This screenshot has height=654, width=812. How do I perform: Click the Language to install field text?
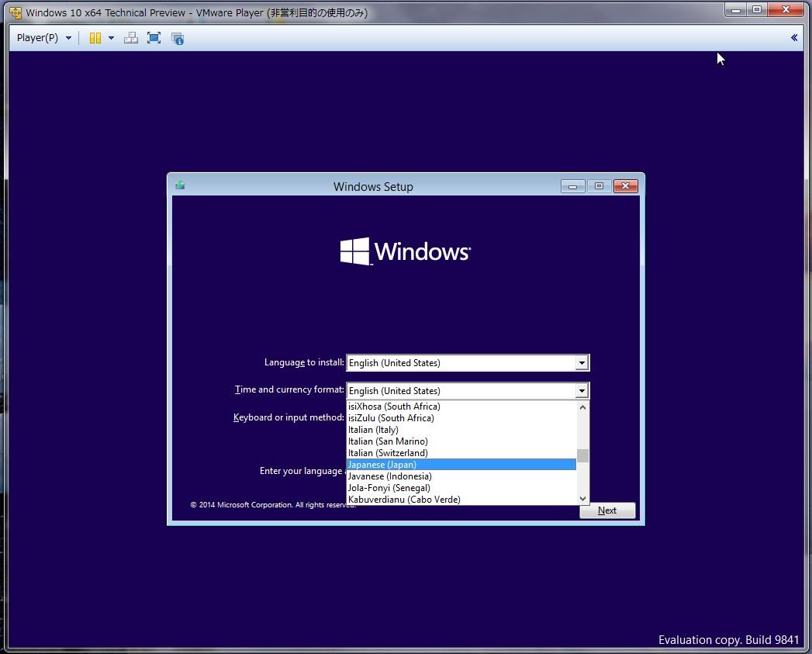tap(394, 363)
